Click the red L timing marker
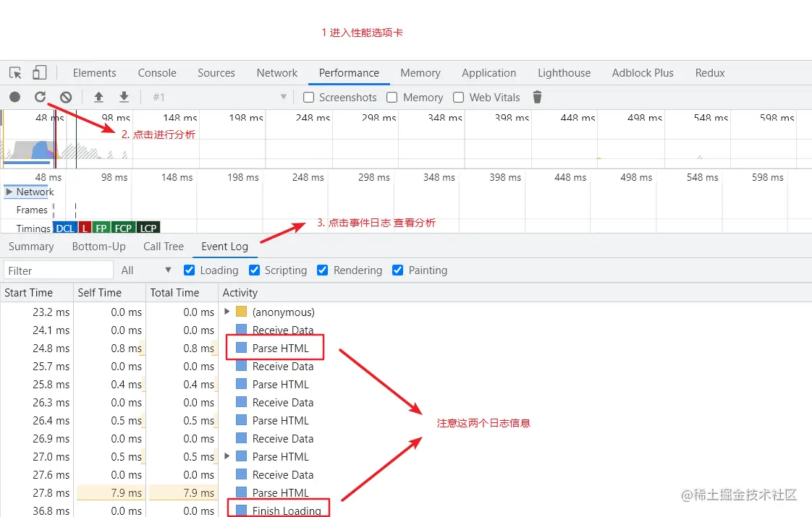 (x=85, y=228)
